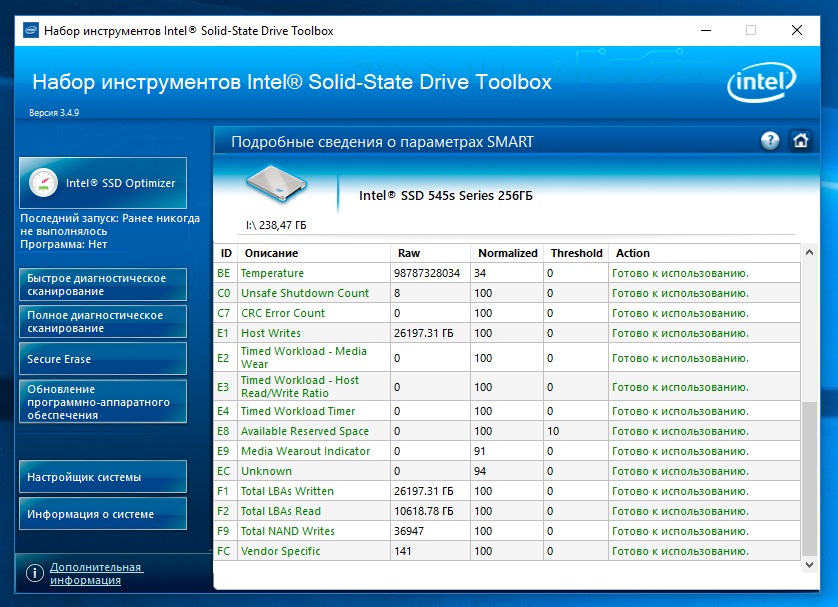Open Информация о системе
This screenshot has width=838, height=607.
102,514
